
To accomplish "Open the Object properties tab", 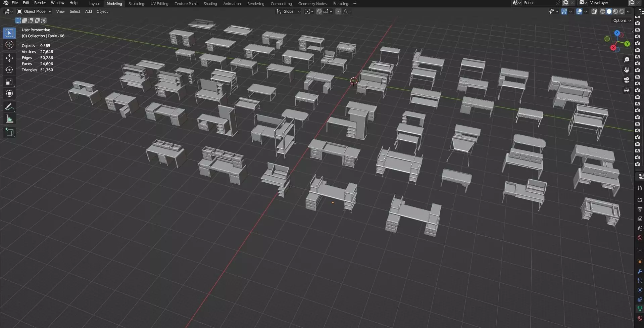I will 640,262.
